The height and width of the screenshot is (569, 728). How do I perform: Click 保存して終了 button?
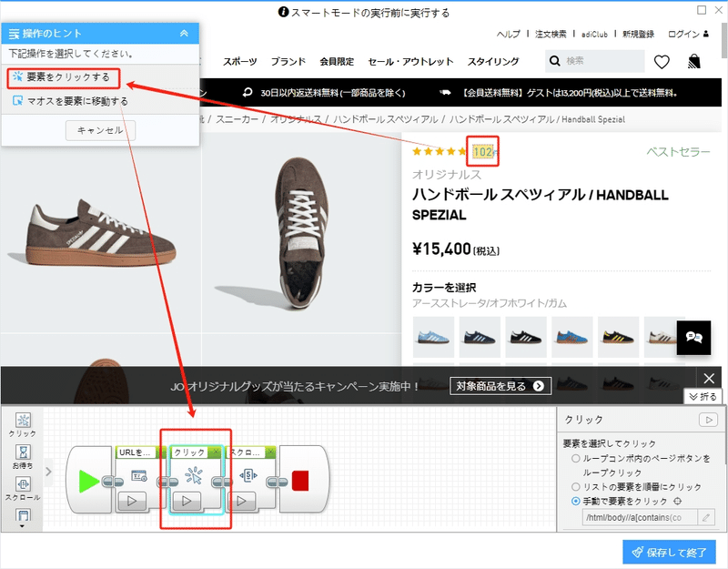(x=669, y=553)
